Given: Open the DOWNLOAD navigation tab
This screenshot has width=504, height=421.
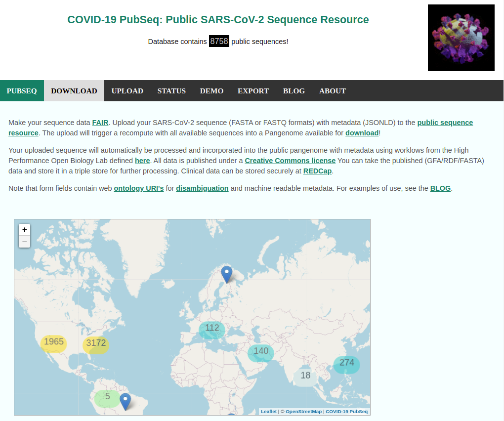Looking at the screenshot, I should (74, 91).
